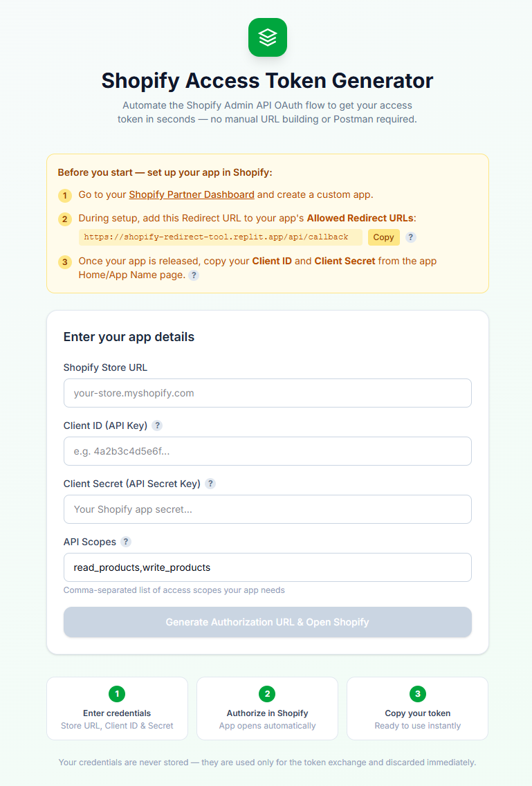
Task: Click the yellow step 2 marker in setup instructions
Action: tap(64, 219)
